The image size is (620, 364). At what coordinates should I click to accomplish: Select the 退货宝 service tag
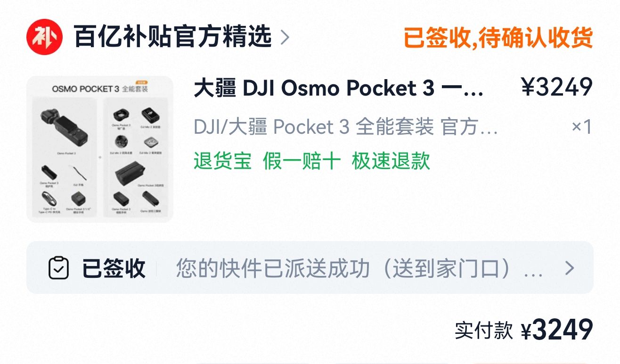click(x=222, y=161)
